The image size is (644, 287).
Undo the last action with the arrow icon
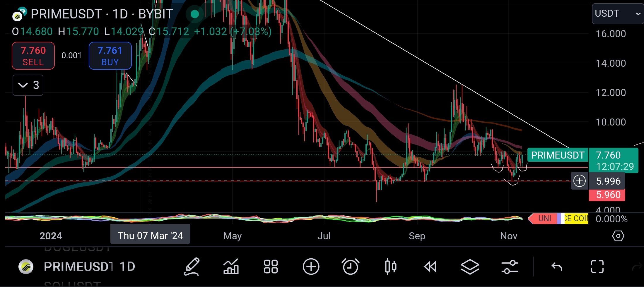tap(557, 267)
